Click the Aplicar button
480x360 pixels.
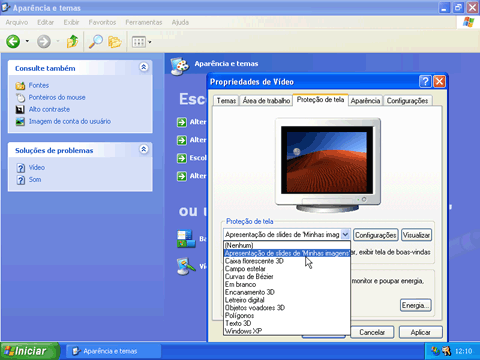(421, 332)
